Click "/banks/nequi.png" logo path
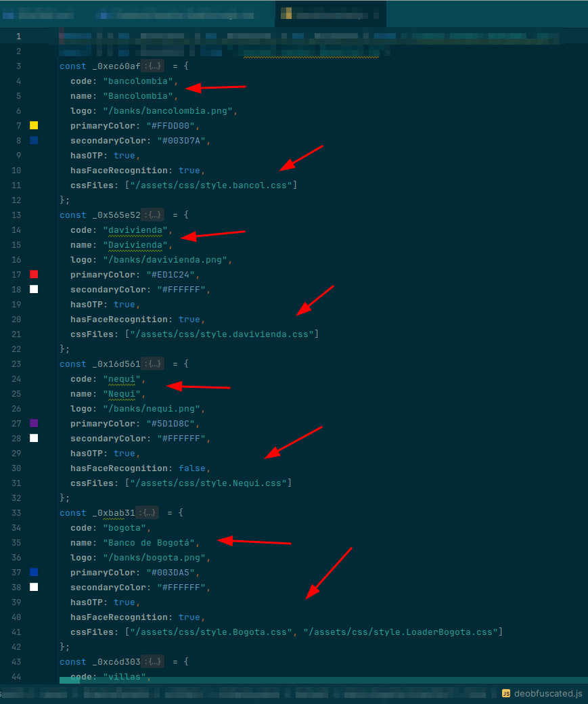Image resolution: width=588 pixels, height=704 pixels. 152,409
